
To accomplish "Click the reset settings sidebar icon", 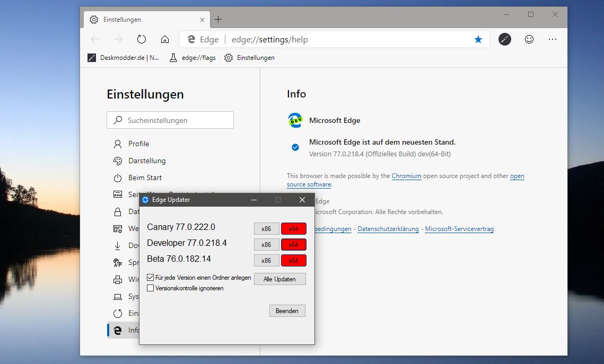I will (118, 313).
